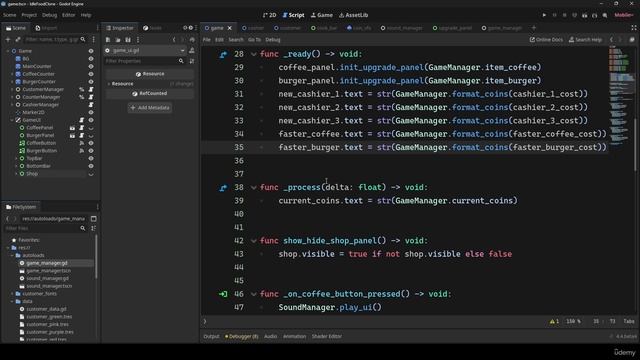Screen dimensions: 640x360
Task: Open the script attached to CashierManager
Action: pos(91,105)
